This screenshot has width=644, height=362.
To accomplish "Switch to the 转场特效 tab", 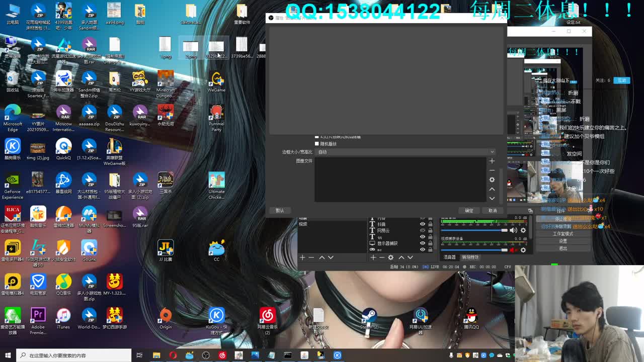I will pyautogui.click(x=470, y=257).
